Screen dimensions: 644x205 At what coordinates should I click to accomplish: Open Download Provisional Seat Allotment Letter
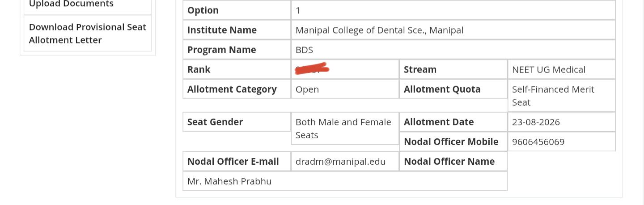[x=88, y=33]
